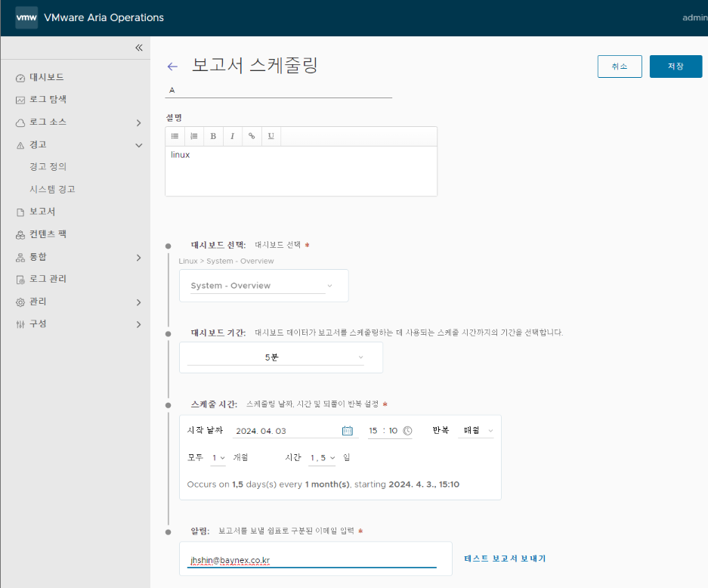Click the minute field showing 10
This screenshot has height=588, width=708.
tap(393, 431)
